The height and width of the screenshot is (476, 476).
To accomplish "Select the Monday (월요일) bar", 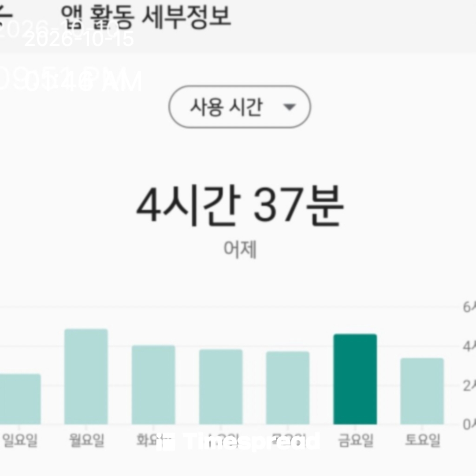I will coord(86,376).
